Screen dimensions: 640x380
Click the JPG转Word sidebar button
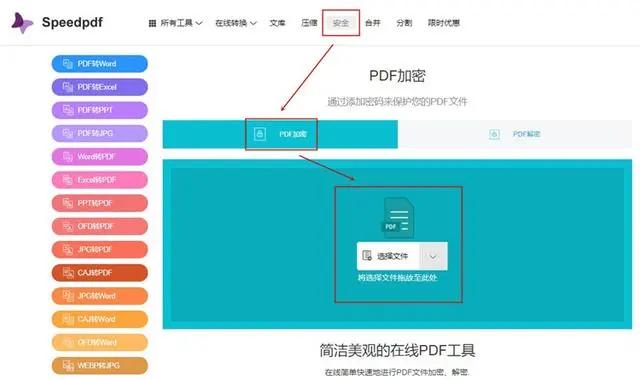click(100, 296)
